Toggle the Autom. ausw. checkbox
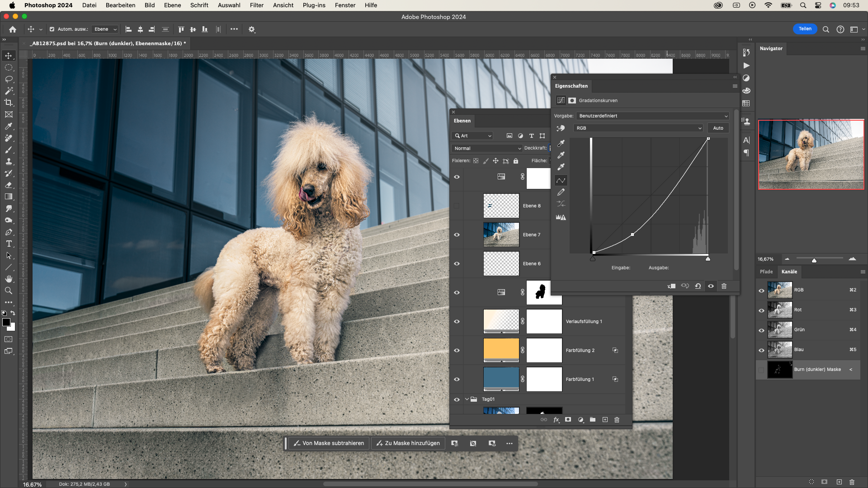 (x=52, y=29)
